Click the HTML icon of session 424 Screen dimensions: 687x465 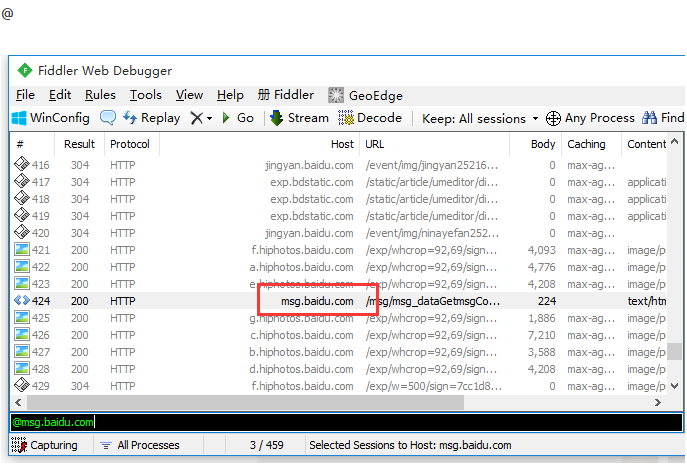[21, 301]
